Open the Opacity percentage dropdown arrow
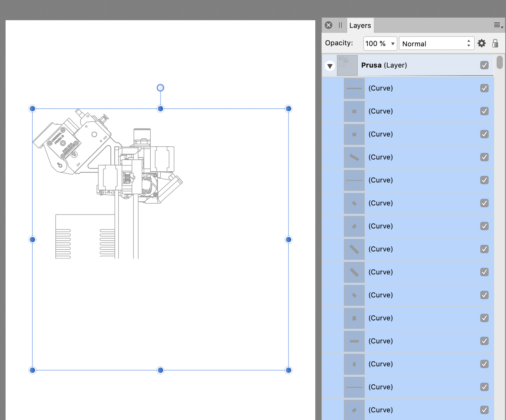The width and height of the screenshot is (506, 420). (393, 44)
